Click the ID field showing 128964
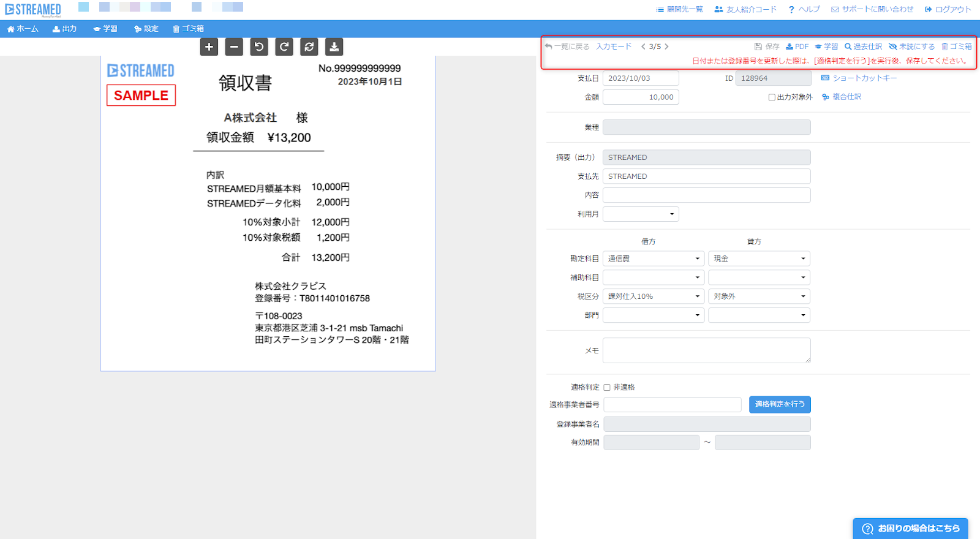Image resolution: width=980 pixels, height=539 pixels. 774,78
